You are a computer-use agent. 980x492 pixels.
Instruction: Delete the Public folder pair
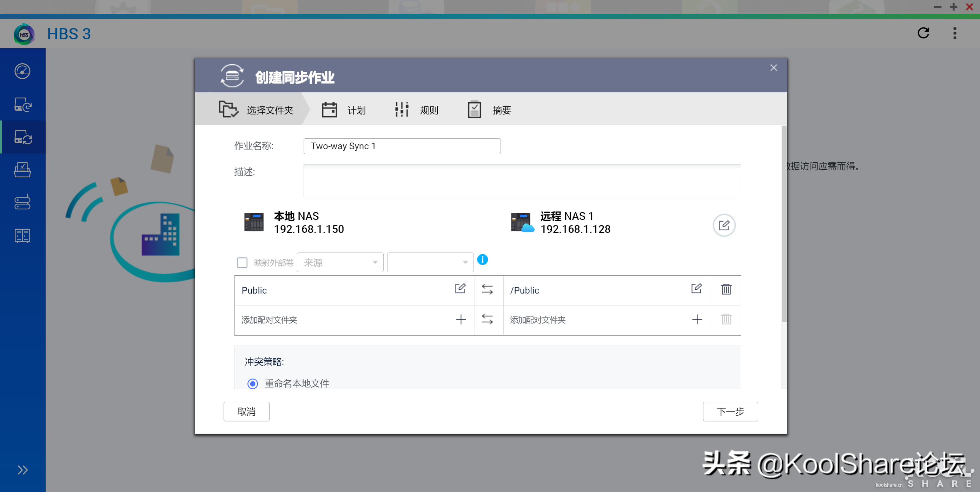tap(726, 289)
